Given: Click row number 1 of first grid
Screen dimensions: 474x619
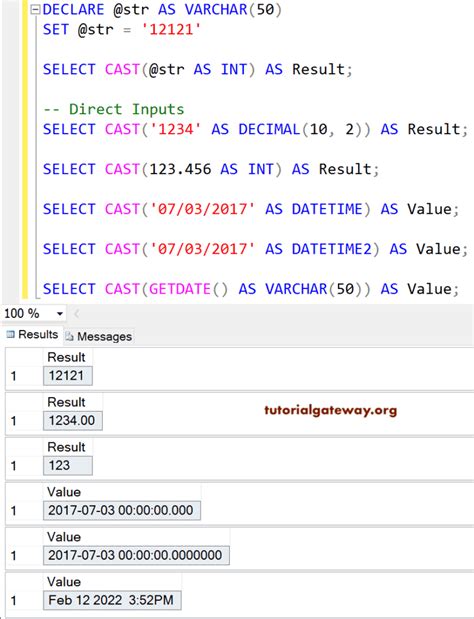Looking at the screenshot, I should 14,375.
